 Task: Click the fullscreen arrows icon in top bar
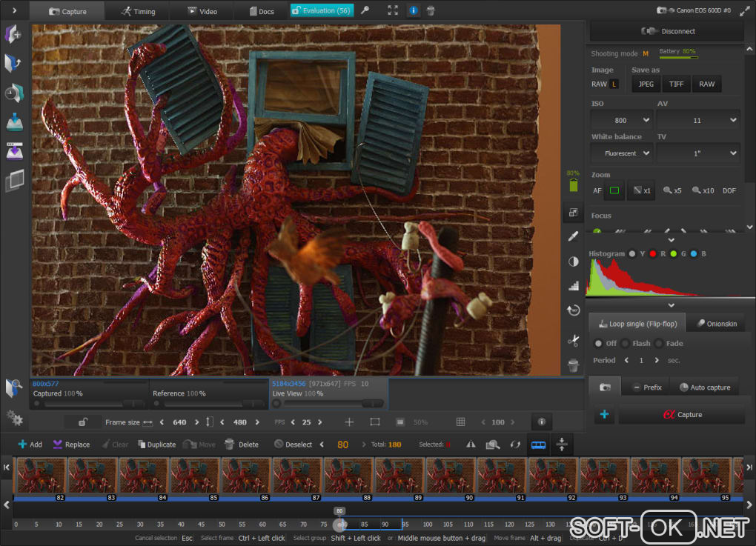pyautogui.click(x=393, y=11)
